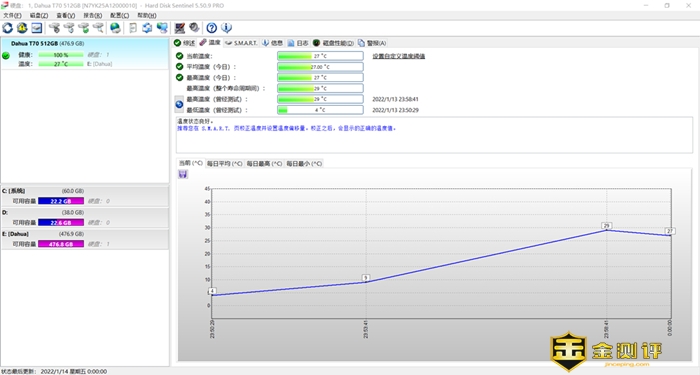Click the blue reset temperature icon
The height and width of the screenshot is (375, 700).
(x=179, y=104)
